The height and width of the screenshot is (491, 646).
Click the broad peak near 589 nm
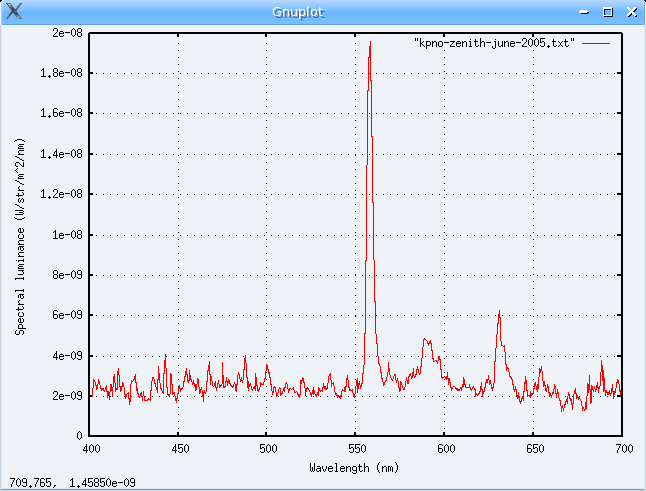point(427,342)
